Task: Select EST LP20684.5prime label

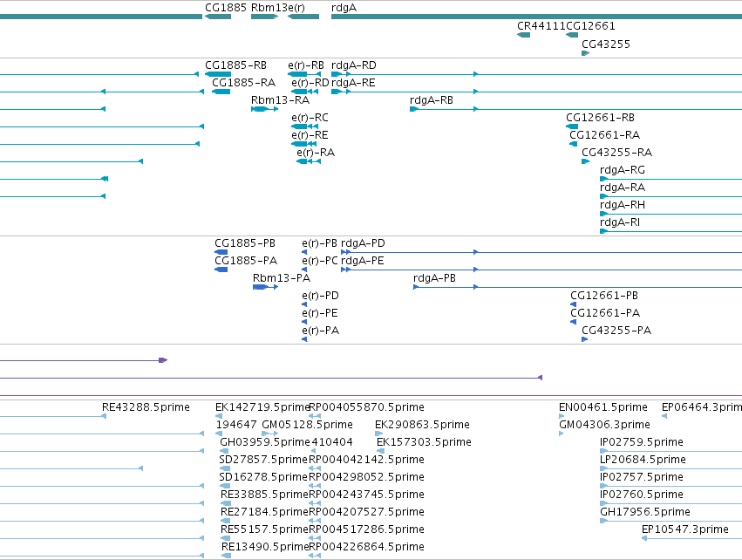Action: tap(643, 460)
